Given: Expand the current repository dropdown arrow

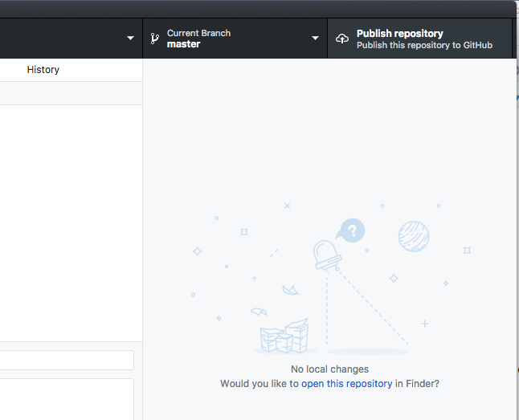Looking at the screenshot, I should [x=130, y=39].
